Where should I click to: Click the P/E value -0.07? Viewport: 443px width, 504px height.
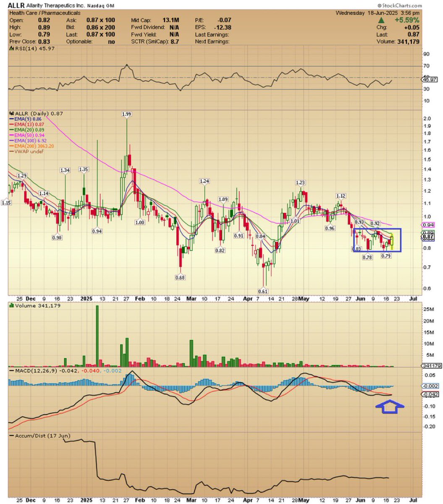point(225,20)
